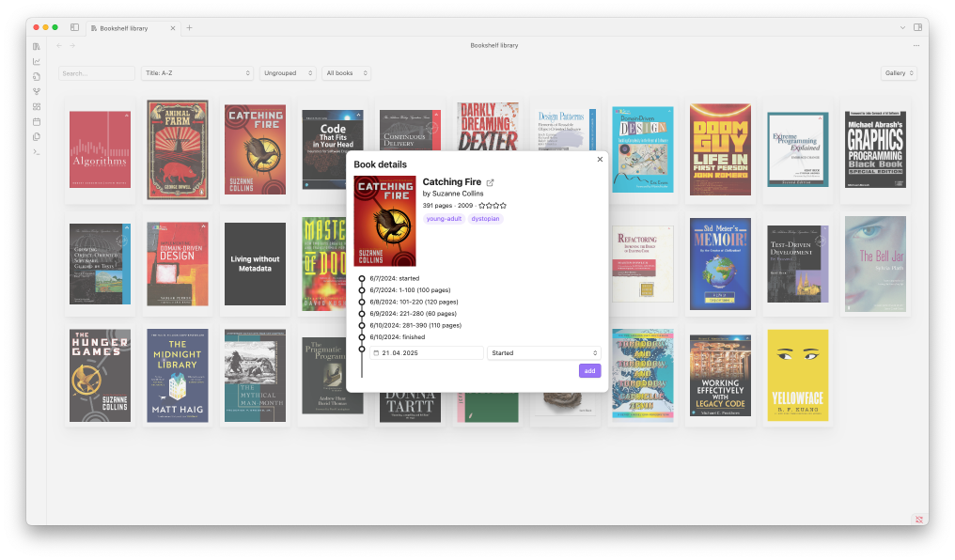
Task: Close the Bookshelf library tab
Action: pos(172,28)
